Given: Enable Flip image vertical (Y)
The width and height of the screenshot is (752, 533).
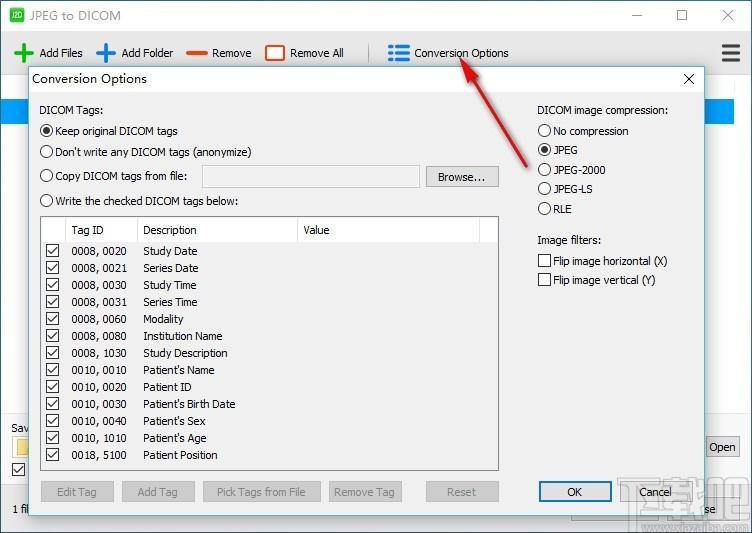Looking at the screenshot, I should point(544,280).
